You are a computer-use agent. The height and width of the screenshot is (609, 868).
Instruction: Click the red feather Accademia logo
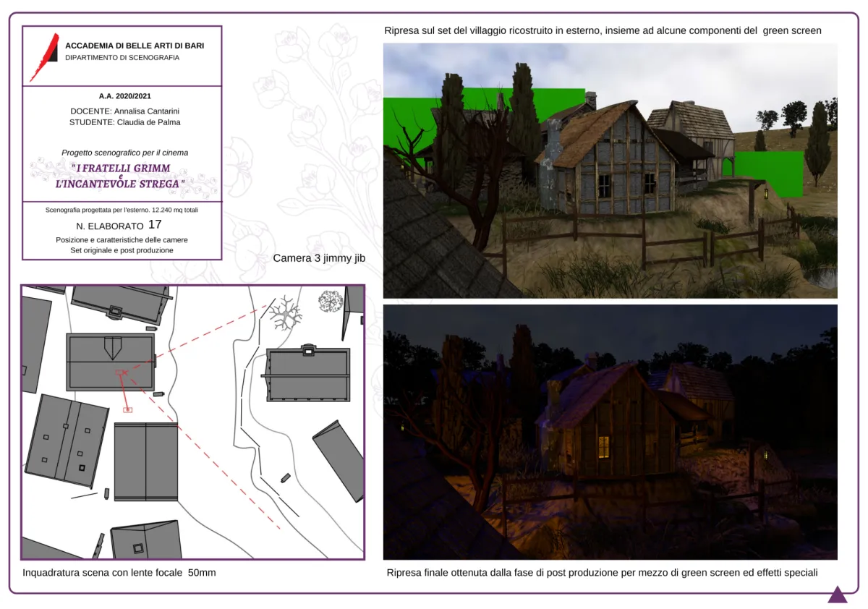coord(44,57)
